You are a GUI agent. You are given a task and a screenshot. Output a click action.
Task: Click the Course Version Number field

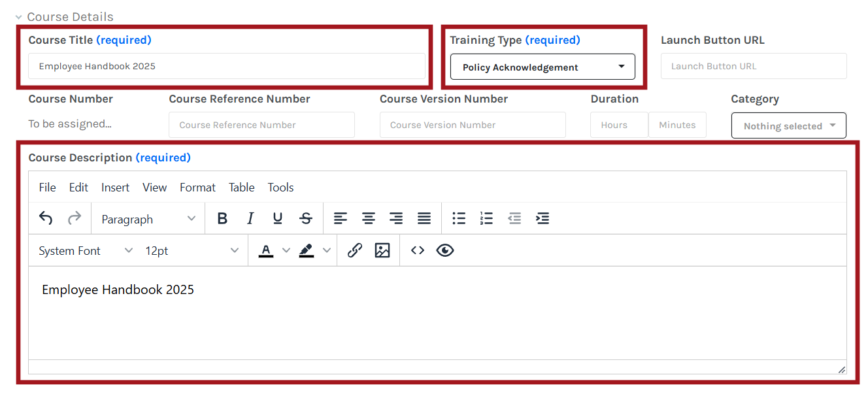tap(473, 125)
